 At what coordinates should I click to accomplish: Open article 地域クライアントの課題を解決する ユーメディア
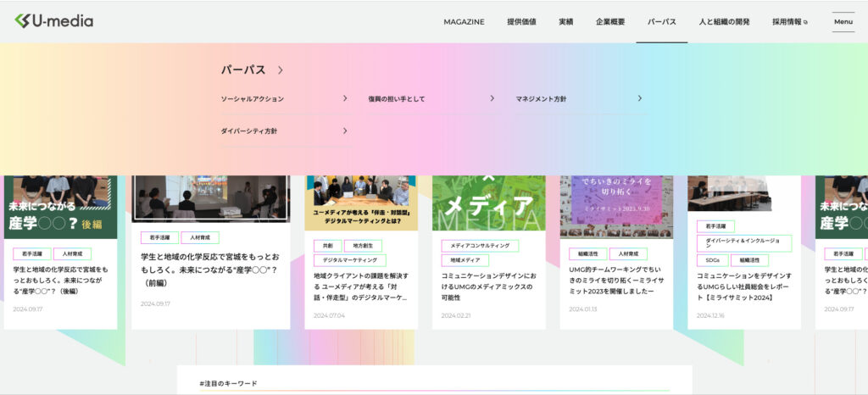tap(361, 287)
